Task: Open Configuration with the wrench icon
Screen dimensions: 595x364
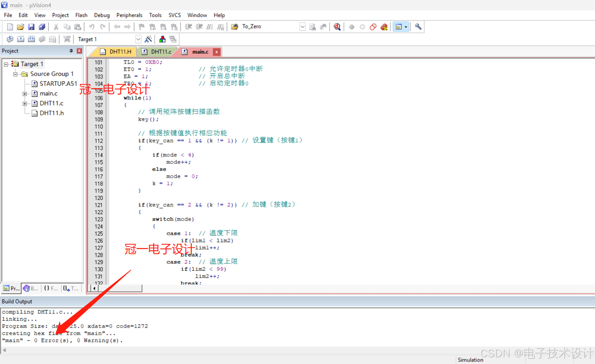Action: [418, 27]
